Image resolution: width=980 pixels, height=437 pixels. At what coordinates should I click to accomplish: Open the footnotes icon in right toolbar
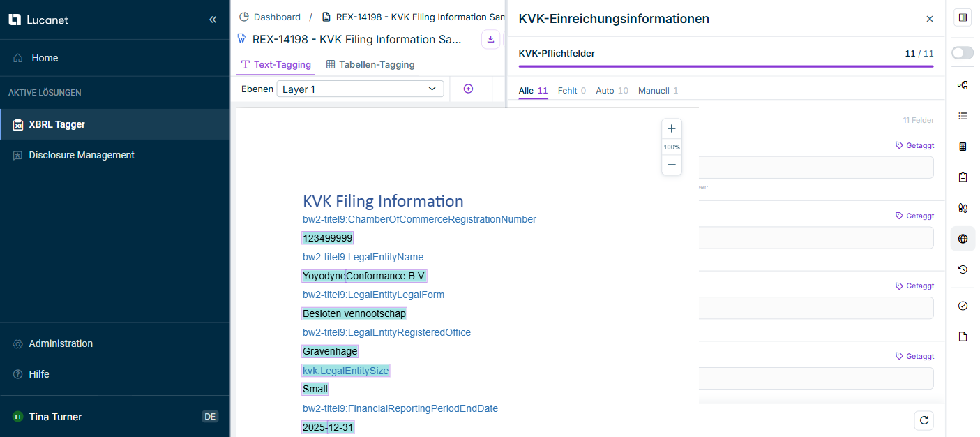[963, 208]
